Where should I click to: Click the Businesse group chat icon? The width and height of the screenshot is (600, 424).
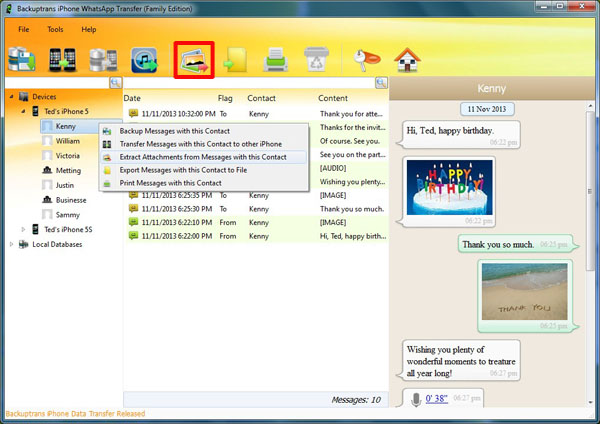click(47, 199)
